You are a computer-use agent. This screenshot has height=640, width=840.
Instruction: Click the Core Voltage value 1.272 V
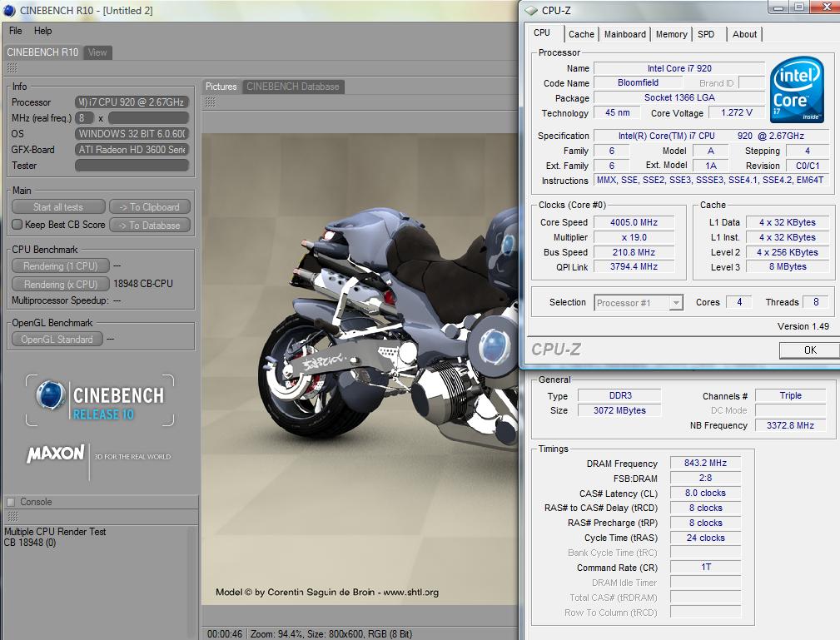[736, 112]
